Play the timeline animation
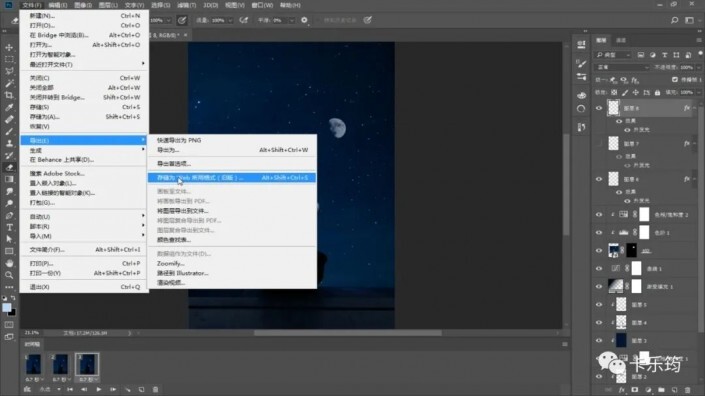Screen dimensions: 705x396 coord(98,389)
